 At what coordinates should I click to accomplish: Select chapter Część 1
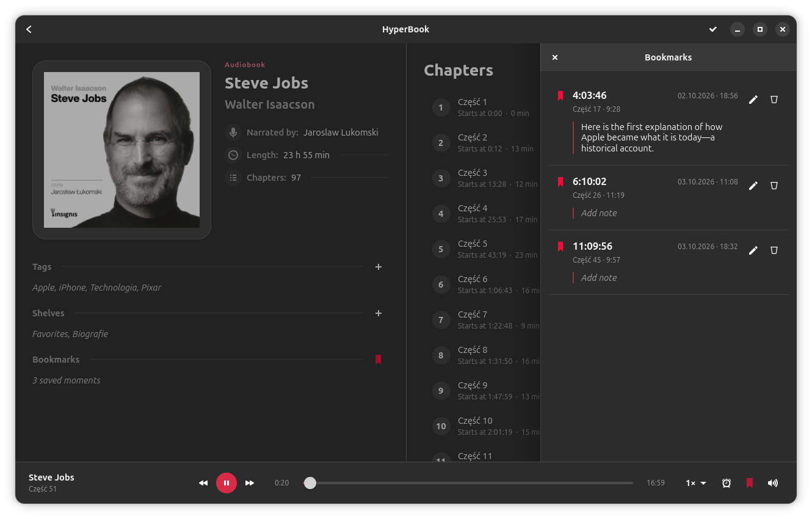tap(481, 107)
